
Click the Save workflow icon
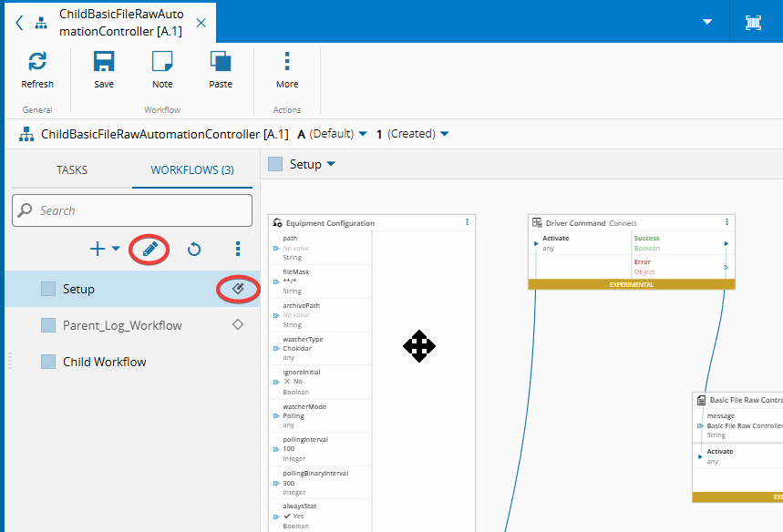(104, 62)
